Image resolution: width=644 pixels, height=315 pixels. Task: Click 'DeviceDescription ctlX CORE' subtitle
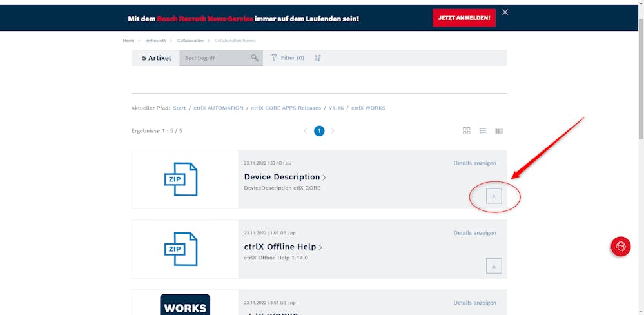point(282,188)
